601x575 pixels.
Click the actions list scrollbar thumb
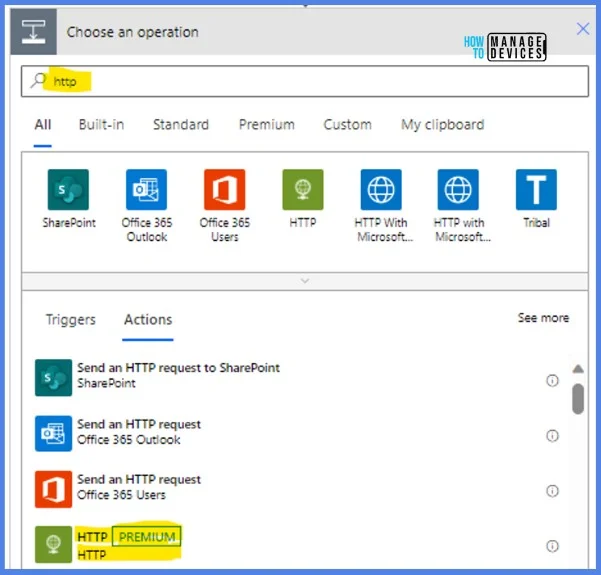coord(578,399)
